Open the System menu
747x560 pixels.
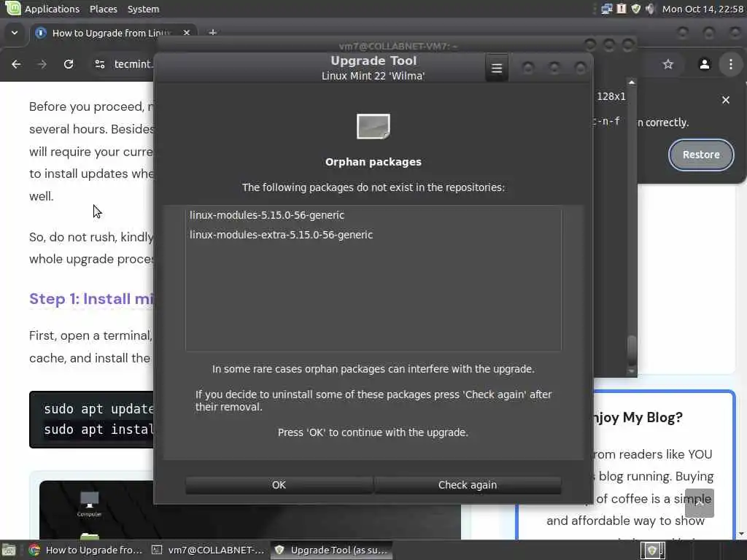pos(144,9)
